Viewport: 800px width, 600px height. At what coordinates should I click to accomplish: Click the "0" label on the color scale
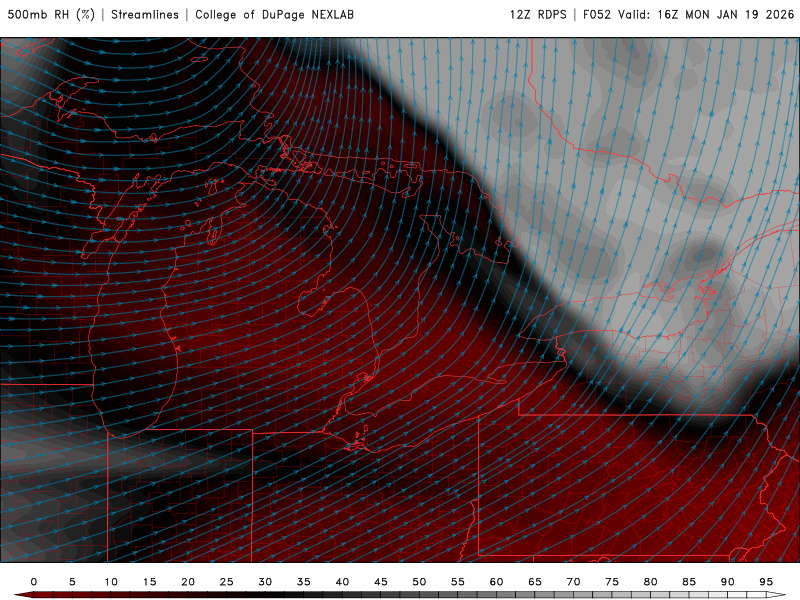pos(34,582)
